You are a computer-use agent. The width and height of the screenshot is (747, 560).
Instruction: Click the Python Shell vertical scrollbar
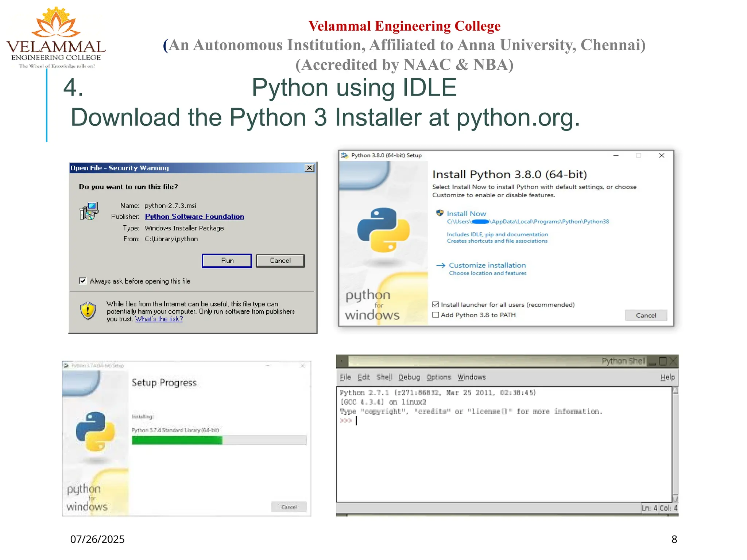(x=675, y=444)
